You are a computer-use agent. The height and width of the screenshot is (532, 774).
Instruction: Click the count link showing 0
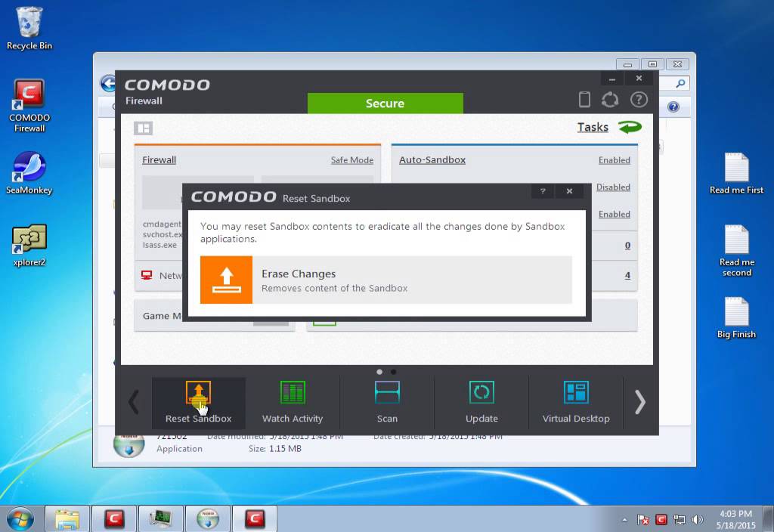627,246
